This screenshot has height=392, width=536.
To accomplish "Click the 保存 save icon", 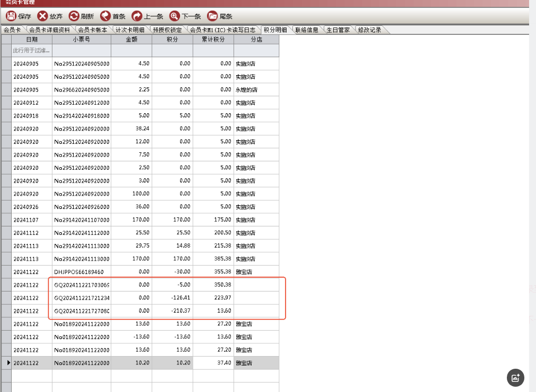I will point(11,16).
